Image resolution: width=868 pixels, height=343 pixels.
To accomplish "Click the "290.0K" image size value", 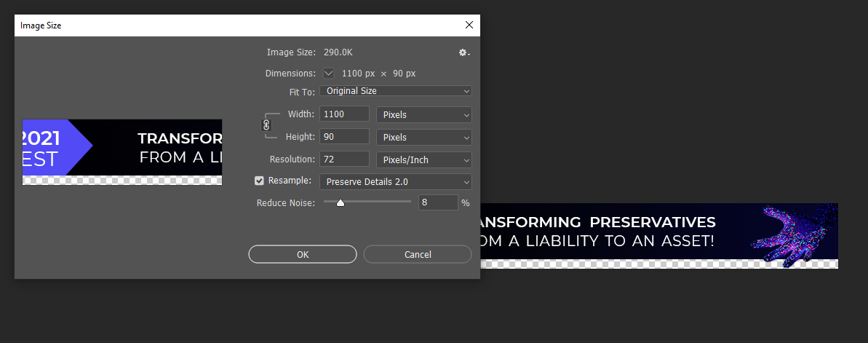I will point(338,52).
